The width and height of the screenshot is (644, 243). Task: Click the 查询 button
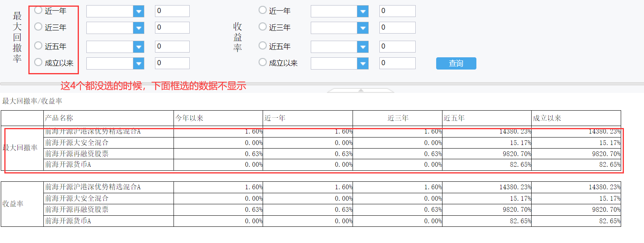pos(456,63)
